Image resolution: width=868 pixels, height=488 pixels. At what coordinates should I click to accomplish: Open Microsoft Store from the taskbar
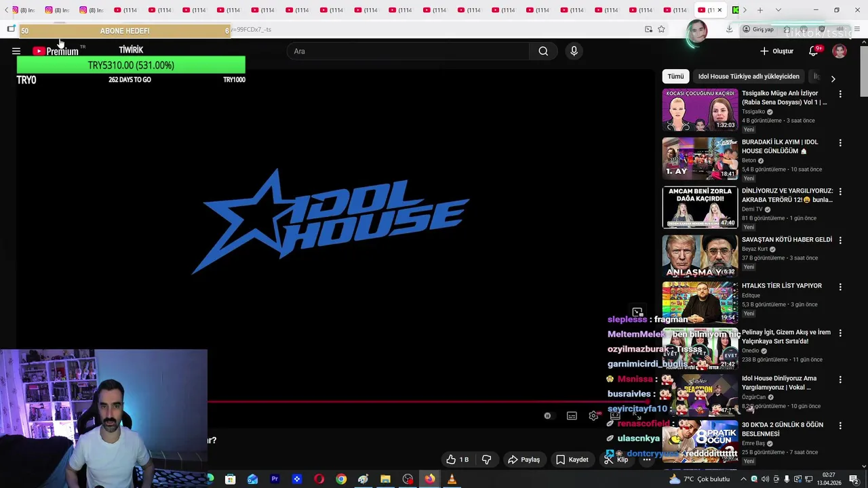click(x=231, y=479)
